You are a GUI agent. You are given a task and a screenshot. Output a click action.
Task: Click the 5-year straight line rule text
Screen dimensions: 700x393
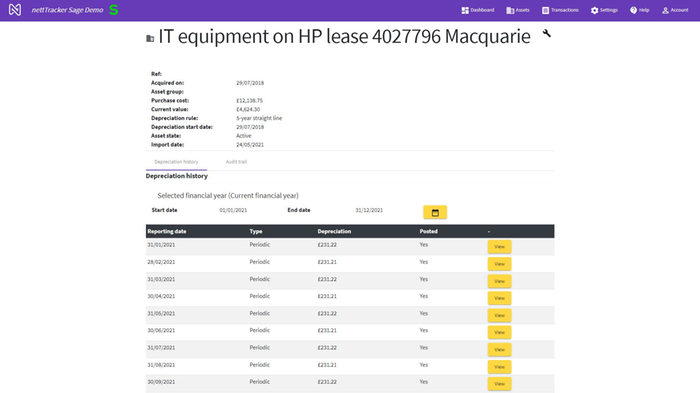tap(259, 118)
